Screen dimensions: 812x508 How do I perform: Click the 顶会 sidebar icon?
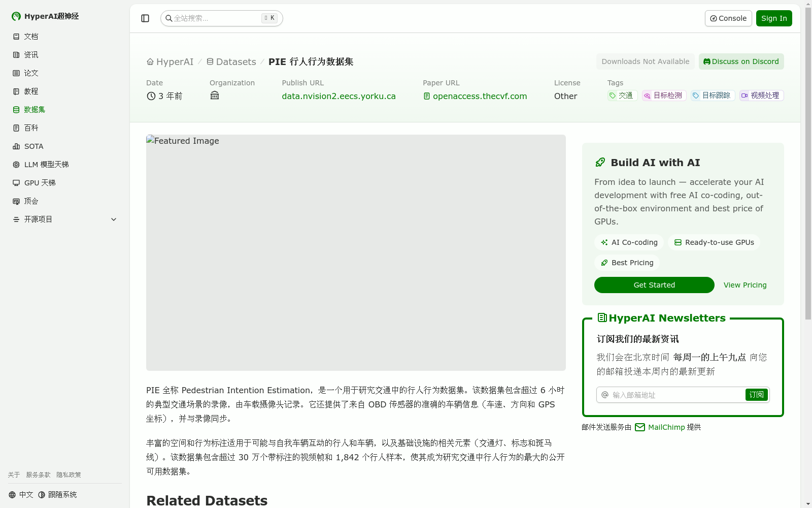(x=16, y=201)
